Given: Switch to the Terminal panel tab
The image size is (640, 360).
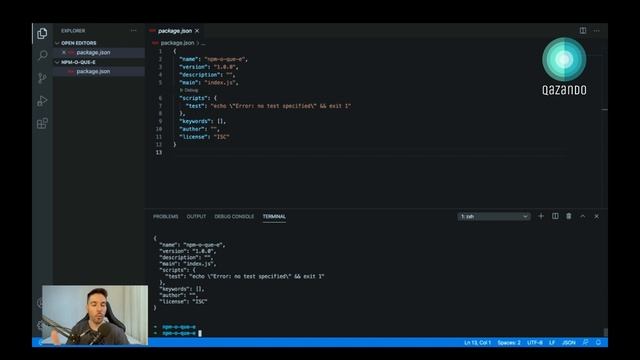Looking at the screenshot, I should click(x=274, y=217).
